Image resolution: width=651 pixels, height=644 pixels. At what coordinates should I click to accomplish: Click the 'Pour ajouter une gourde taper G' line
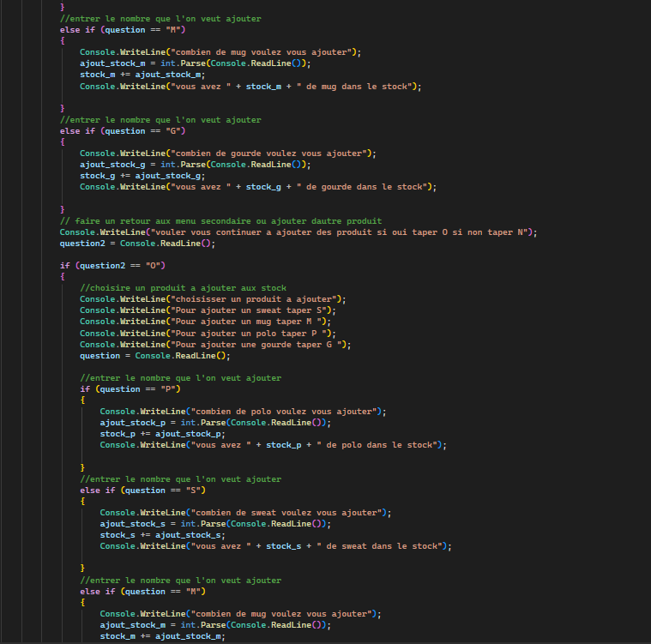coord(214,344)
